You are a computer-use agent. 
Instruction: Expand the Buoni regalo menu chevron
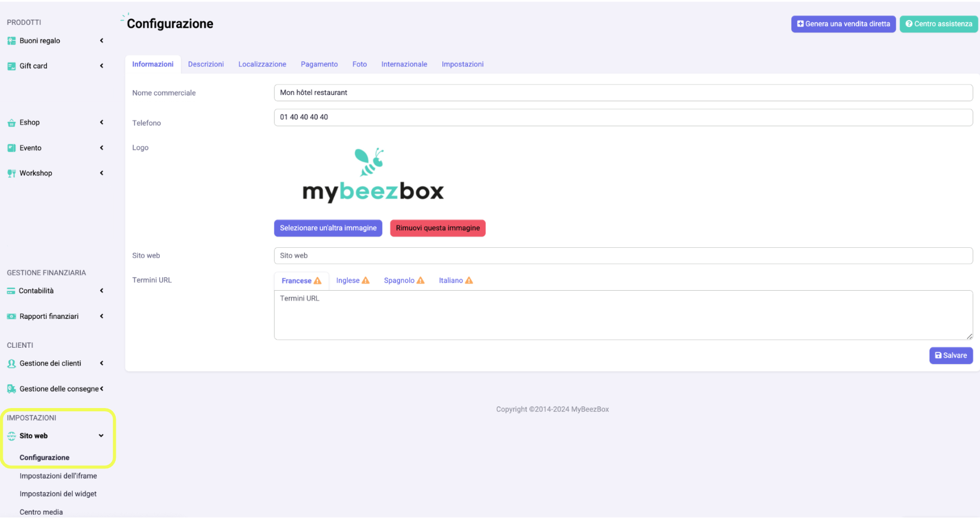[x=102, y=41]
